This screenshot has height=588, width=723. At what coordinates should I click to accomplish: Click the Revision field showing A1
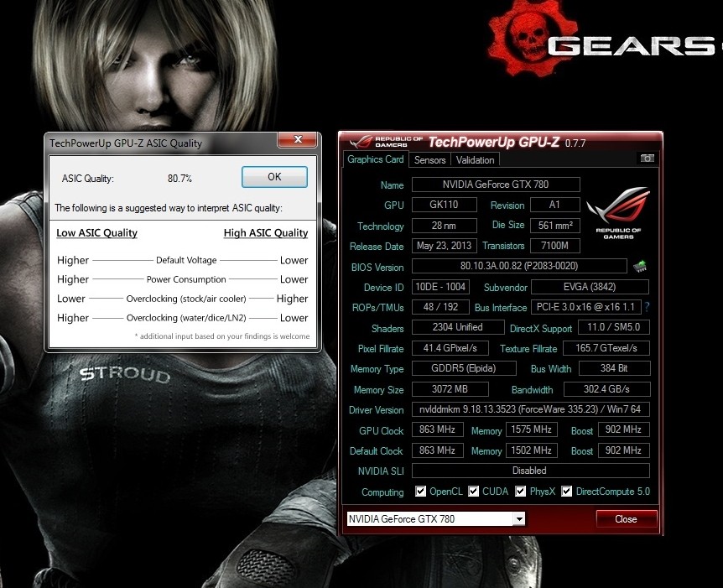pos(554,205)
